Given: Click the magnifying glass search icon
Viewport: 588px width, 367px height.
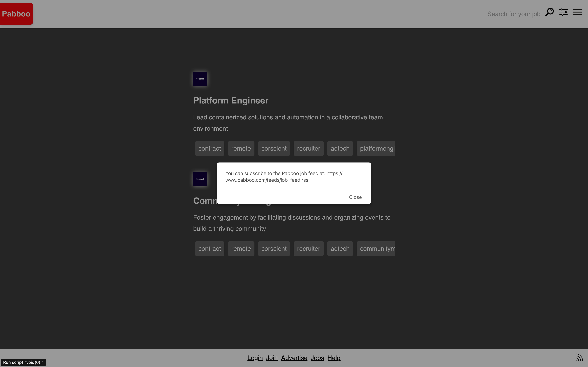Looking at the screenshot, I should [x=549, y=12].
